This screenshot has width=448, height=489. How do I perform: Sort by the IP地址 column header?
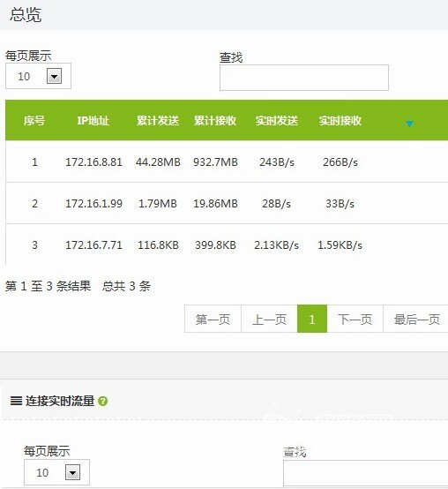click(93, 120)
